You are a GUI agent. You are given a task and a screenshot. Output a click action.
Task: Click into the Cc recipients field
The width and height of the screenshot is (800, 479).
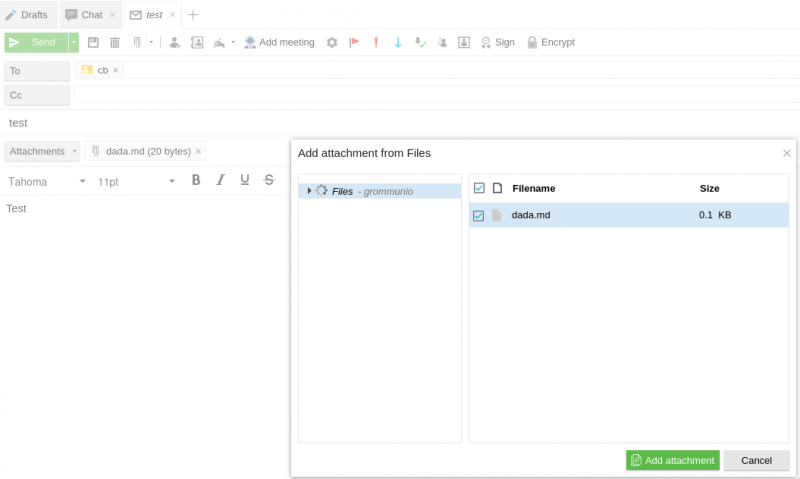click(x=435, y=96)
